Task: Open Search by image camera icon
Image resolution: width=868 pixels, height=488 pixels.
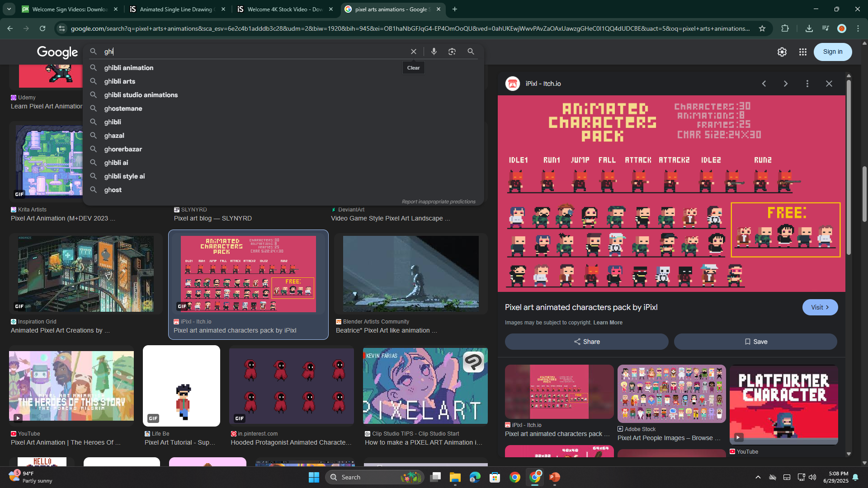Action: coord(452,52)
